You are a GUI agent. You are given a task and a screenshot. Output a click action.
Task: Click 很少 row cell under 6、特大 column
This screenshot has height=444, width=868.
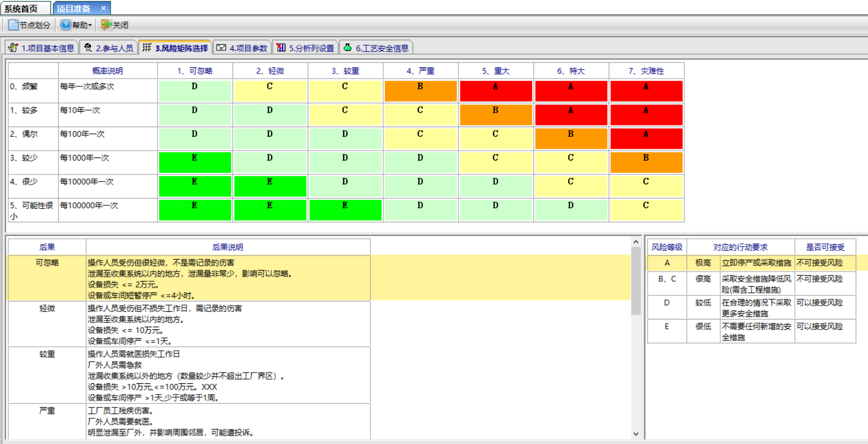571,186
